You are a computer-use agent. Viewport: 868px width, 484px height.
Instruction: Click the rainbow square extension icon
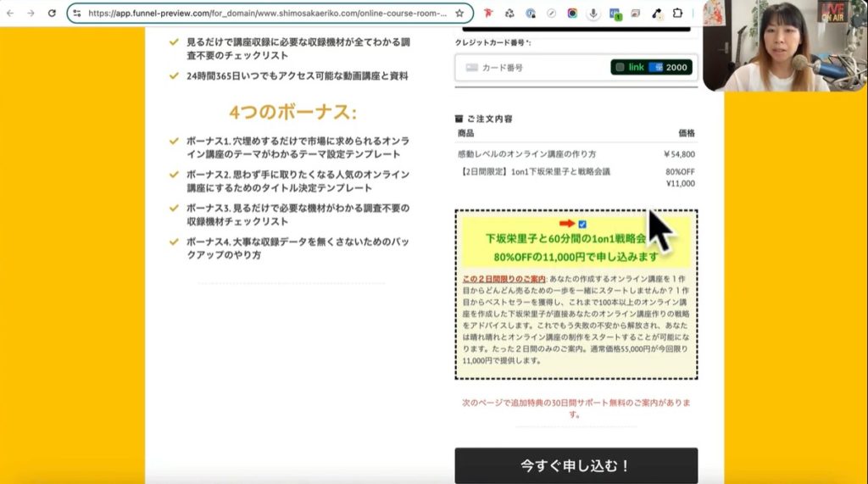coord(573,14)
